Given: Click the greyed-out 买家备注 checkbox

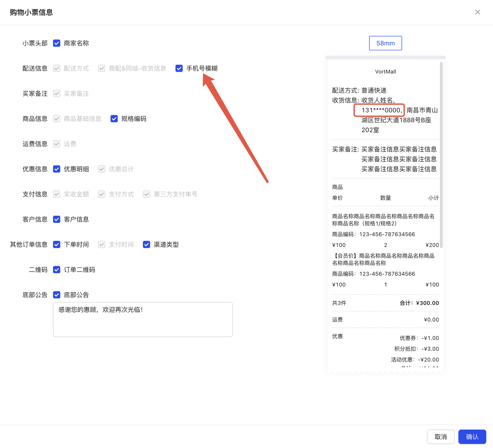Looking at the screenshot, I should (x=57, y=93).
